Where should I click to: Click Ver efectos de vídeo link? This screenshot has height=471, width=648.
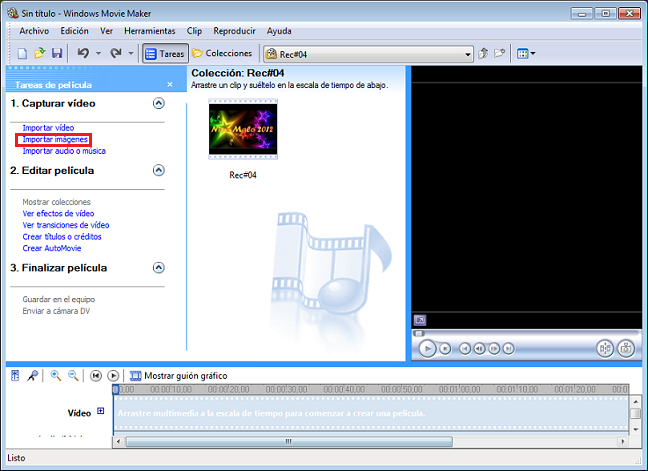(58, 214)
